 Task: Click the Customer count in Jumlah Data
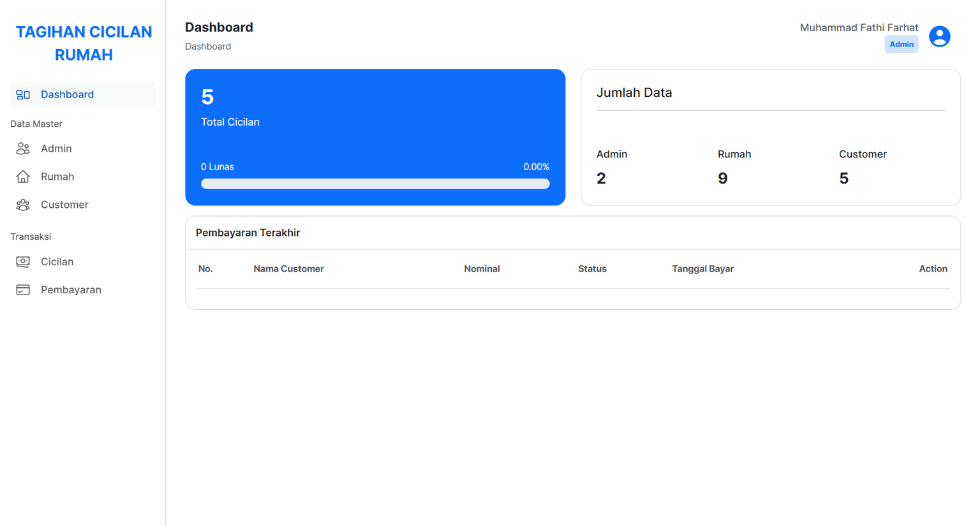point(843,179)
